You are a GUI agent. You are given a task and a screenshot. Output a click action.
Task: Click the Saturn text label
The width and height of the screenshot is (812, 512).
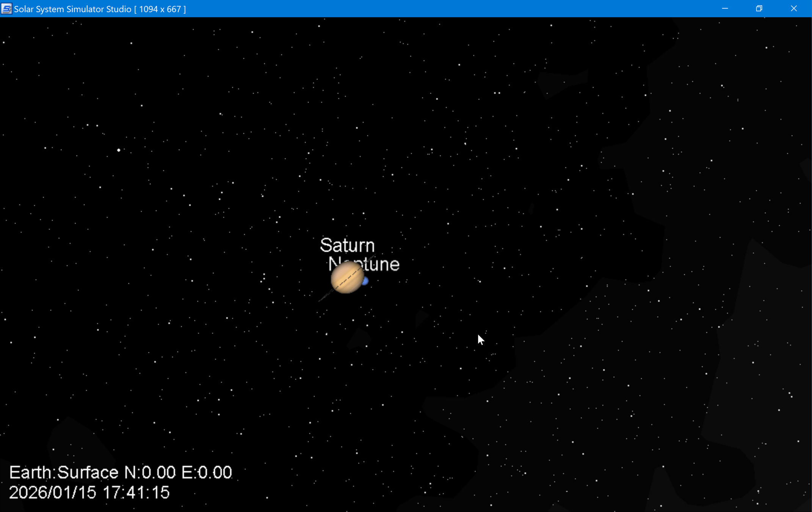347,245
